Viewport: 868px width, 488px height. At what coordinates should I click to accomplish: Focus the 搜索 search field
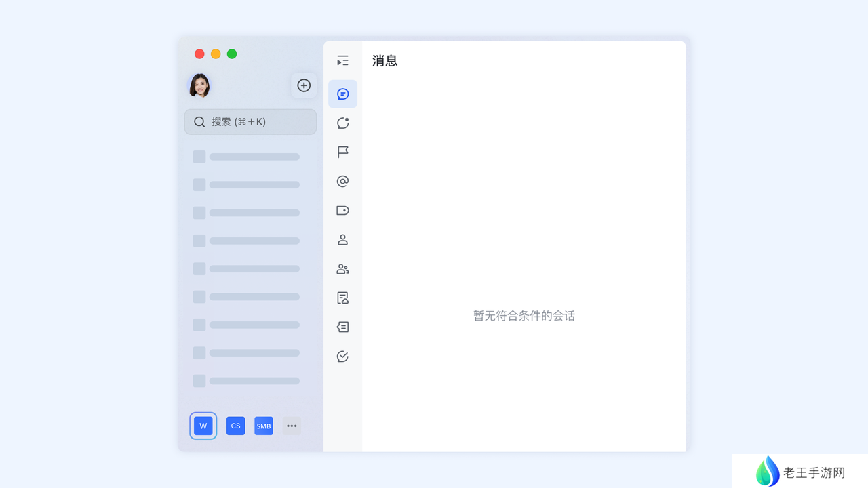point(250,122)
